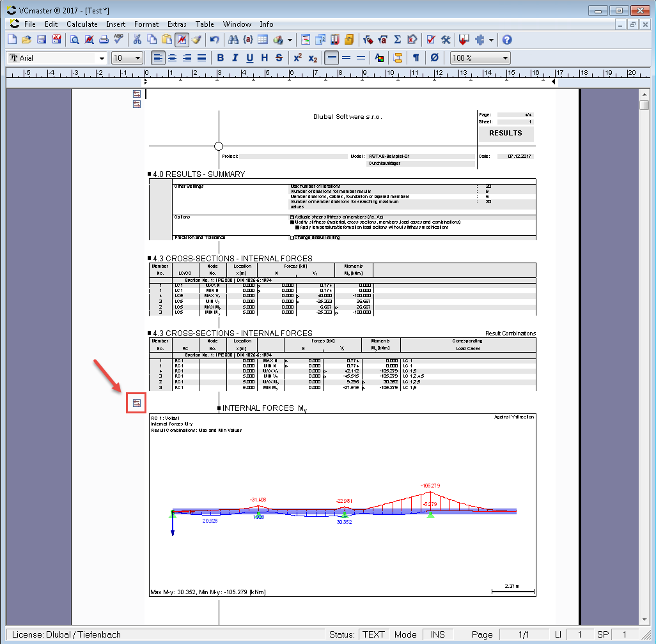Image resolution: width=656 pixels, height=644 pixels.
Task: Open the Summation Σ tool
Action: pos(397,39)
